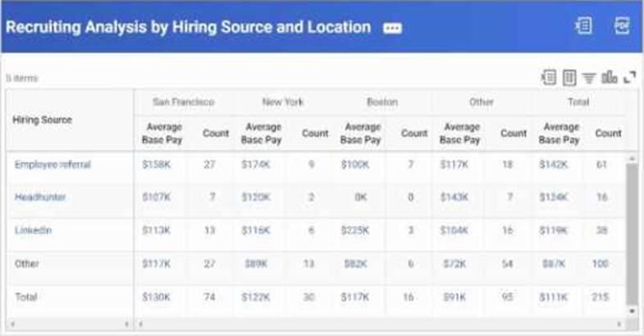Drill into Boston LinkedIn $225K average pay
This screenshot has height=336, width=644.
(354, 230)
